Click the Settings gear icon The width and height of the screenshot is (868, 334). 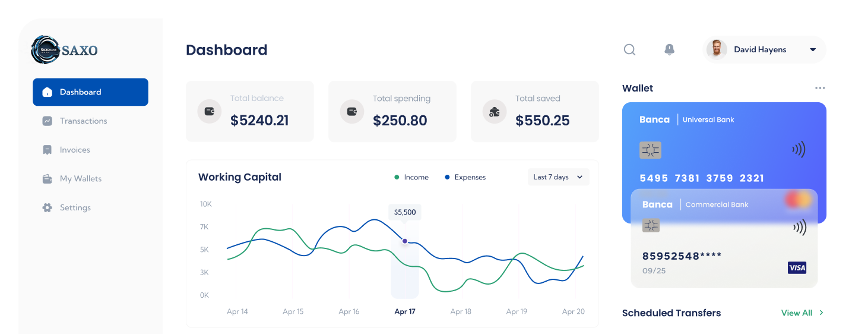coord(47,208)
